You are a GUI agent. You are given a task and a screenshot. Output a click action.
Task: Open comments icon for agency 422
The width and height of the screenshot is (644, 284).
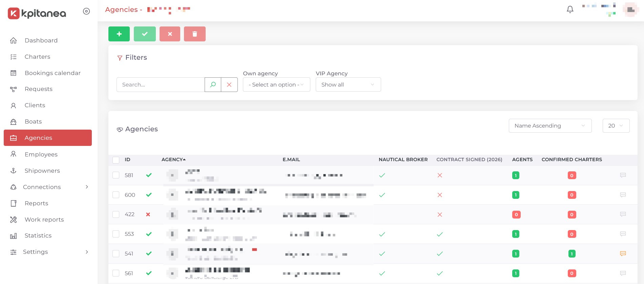623,214
